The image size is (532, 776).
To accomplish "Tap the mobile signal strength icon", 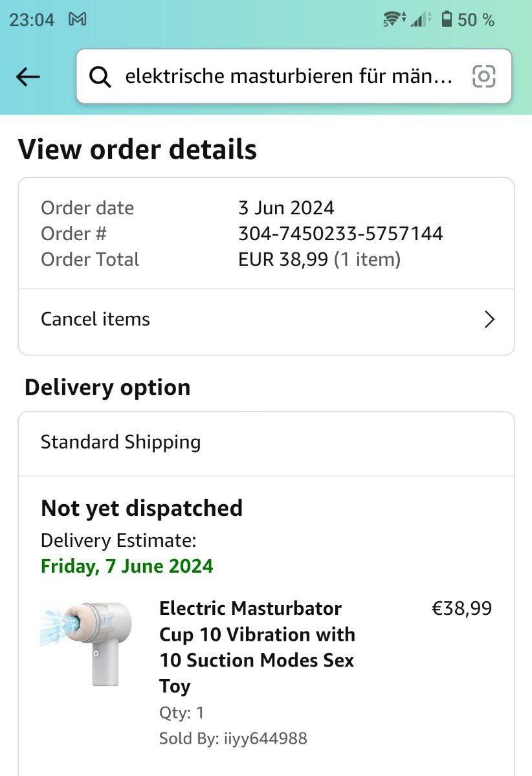I will coord(421,19).
